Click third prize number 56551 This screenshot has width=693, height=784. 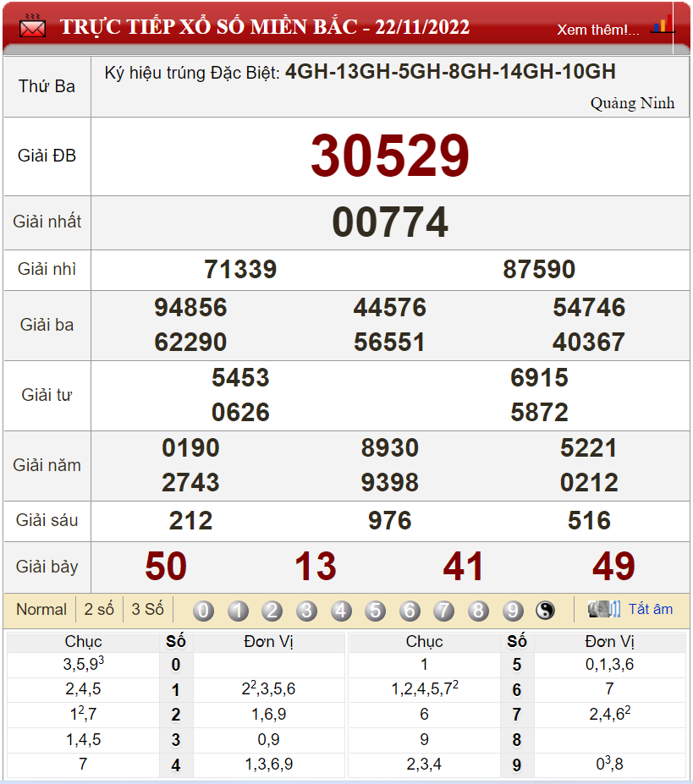(390, 343)
